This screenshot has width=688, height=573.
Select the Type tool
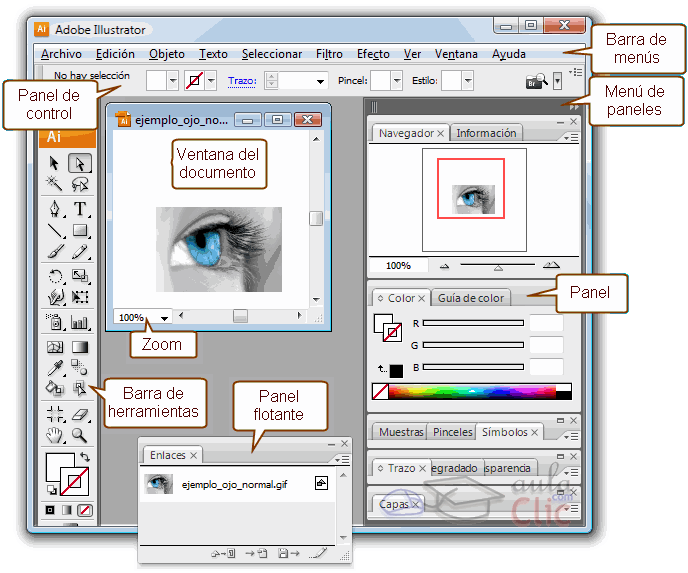click(x=80, y=209)
